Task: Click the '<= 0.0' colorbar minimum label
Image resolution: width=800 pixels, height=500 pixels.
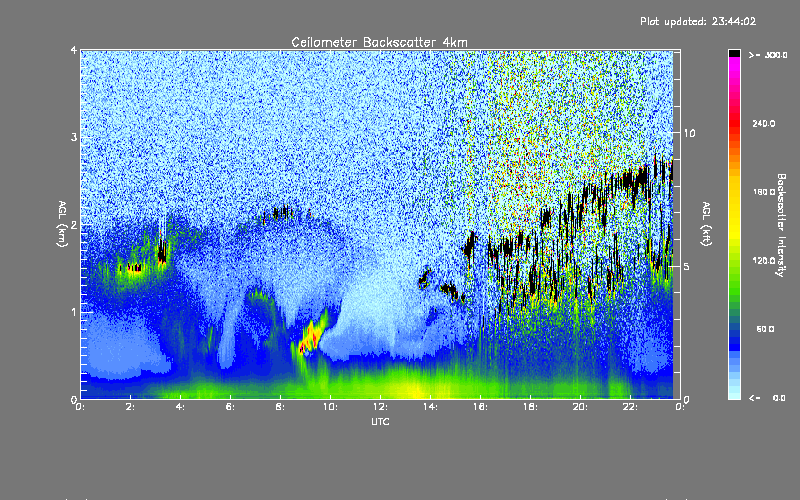Action: [x=767, y=398]
